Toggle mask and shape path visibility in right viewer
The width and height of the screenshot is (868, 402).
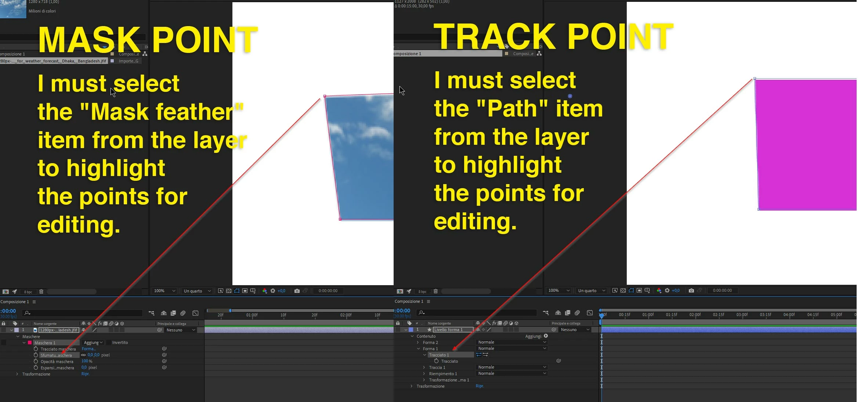tap(631, 290)
